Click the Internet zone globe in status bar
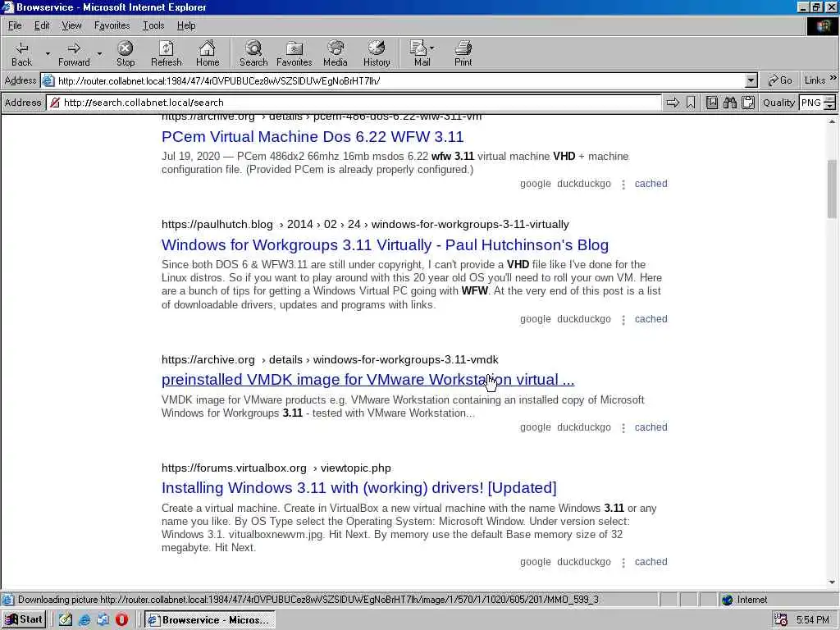Image resolution: width=840 pixels, height=630 pixels. coord(727,600)
